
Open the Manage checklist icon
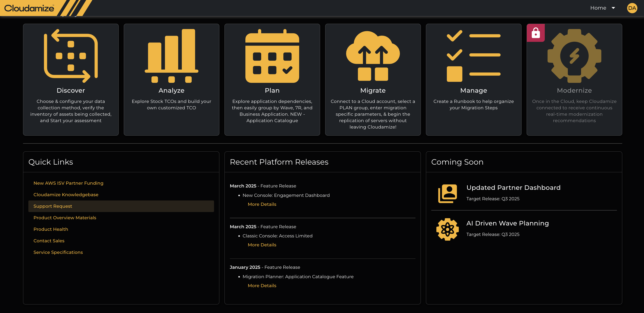(x=474, y=56)
